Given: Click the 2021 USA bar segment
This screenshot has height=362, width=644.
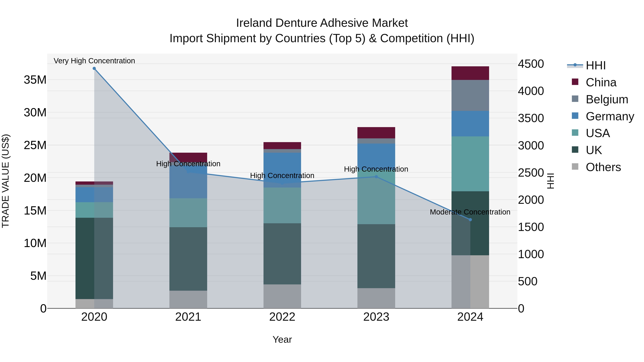Looking at the screenshot, I should 188,213.
